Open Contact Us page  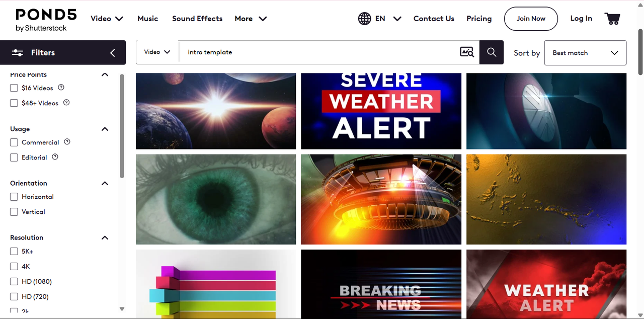(434, 19)
